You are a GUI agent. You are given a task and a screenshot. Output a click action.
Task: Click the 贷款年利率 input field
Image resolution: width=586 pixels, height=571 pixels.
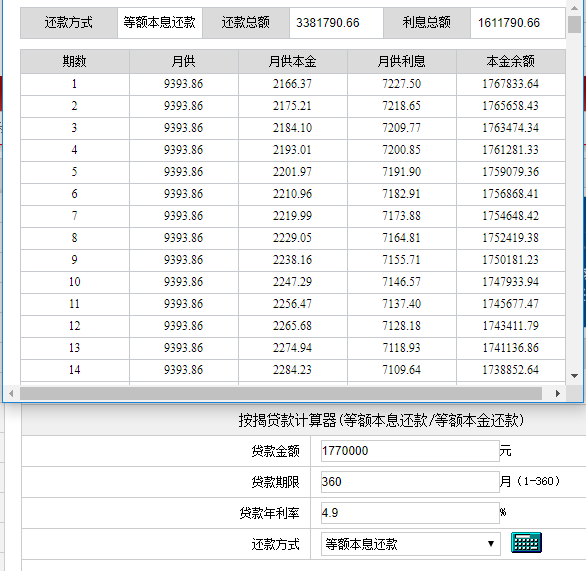tap(410, 513)
